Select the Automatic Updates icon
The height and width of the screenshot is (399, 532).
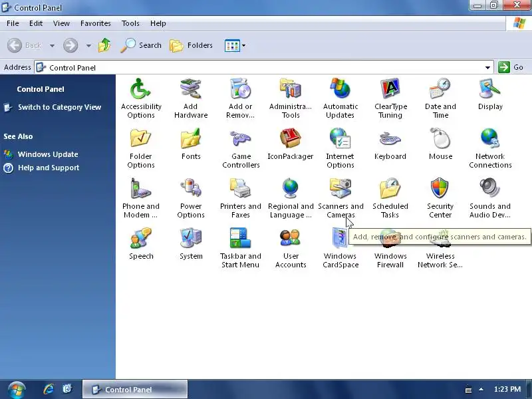point(340,88)
